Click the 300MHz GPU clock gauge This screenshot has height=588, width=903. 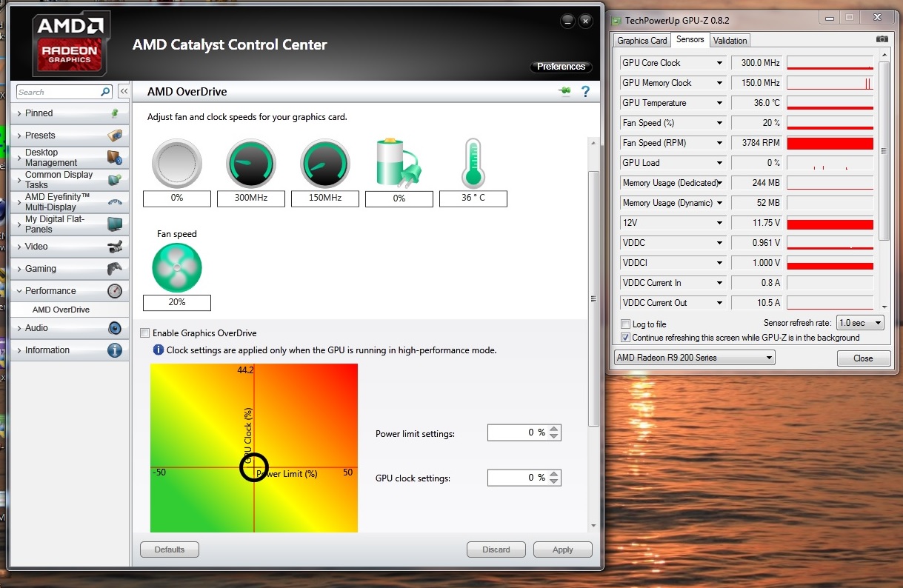(251, 164)
